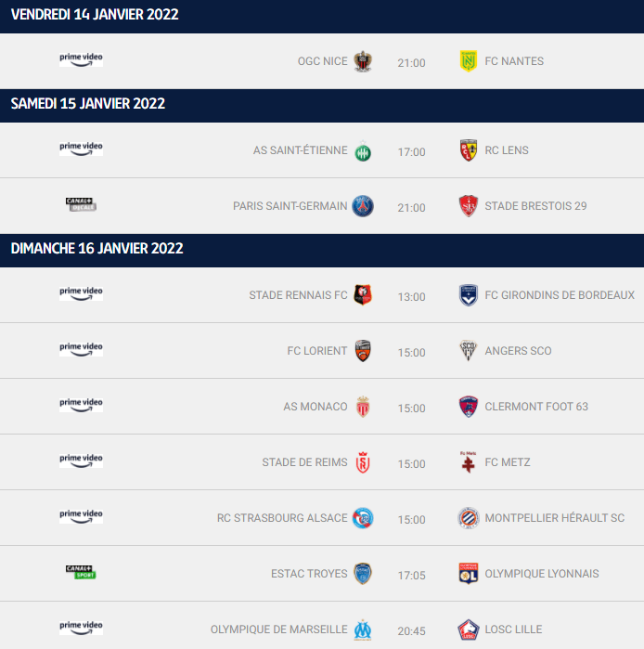644x649 pixels.
Task: Click the LOSC Lille team name
Action: (x=513, y=630)
